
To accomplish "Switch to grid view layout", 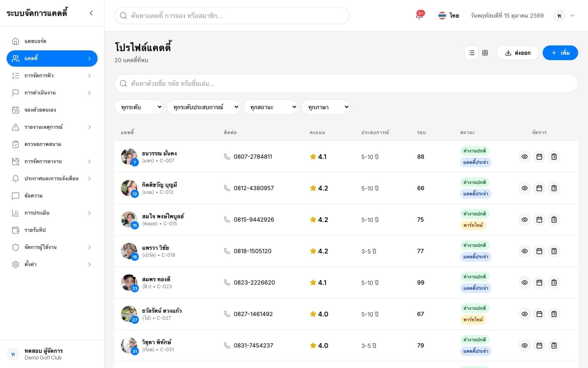I will [485, 53].
